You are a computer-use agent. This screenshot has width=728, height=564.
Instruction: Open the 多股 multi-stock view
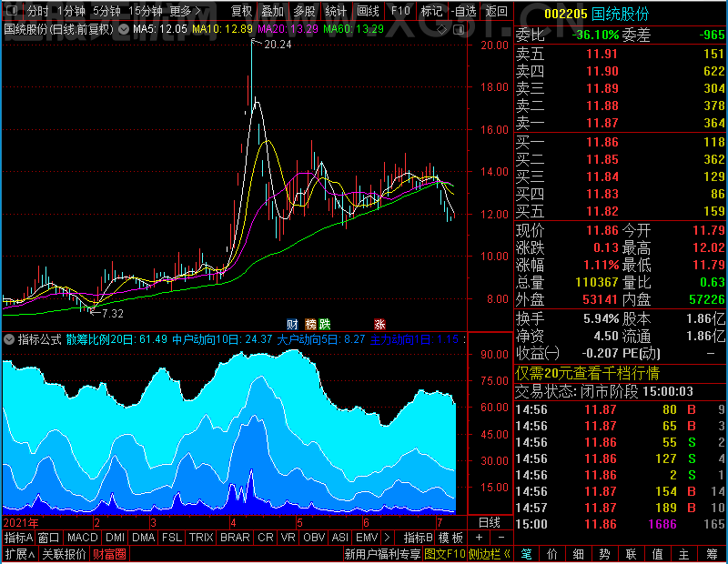[304, 11]
